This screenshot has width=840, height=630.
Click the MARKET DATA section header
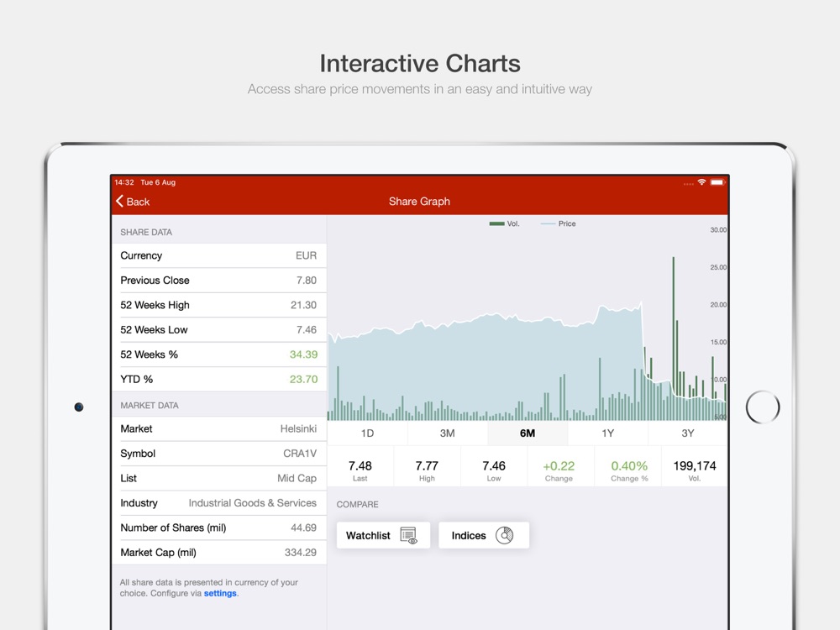(x=150, y=406)
